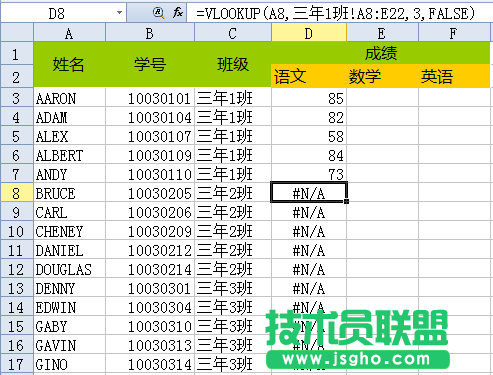Click 语文 score 73 for ANDY
This screenshot has width=493, height=375.
pos(309,173)
